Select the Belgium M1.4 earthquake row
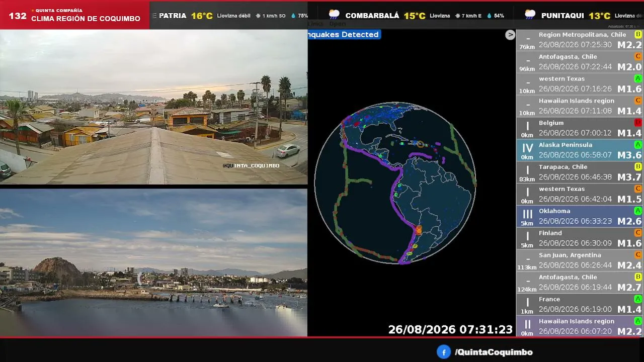Viewport: 644px width, 362px height. pos(580,128)
